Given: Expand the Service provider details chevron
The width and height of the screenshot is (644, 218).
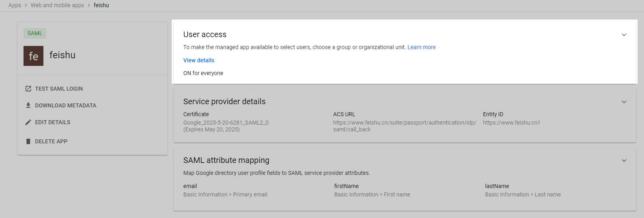Looking at the screenshot, I should [624, 102].
